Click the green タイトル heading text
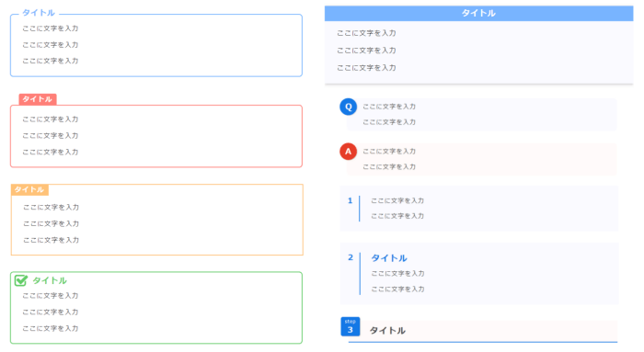 tap(50, 280)
